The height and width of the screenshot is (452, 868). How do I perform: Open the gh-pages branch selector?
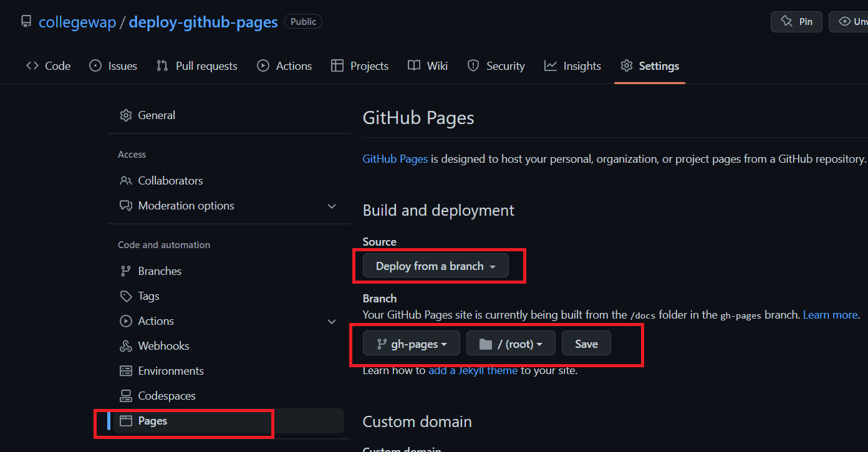click(x=412, y=344)
